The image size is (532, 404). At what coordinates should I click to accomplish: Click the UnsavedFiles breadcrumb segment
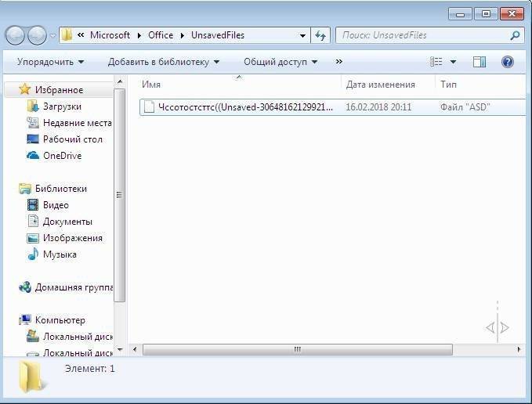pos(218,35)
